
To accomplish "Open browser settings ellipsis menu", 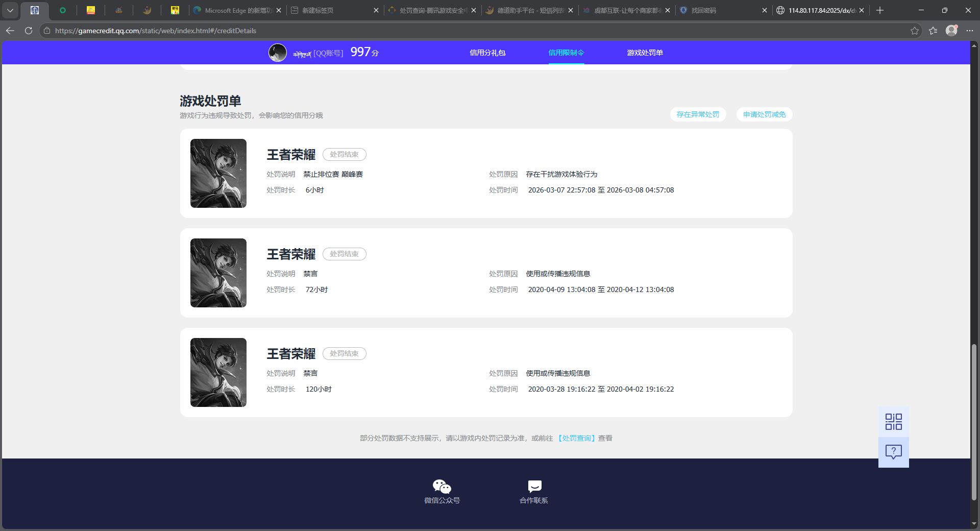I will point(970,31).
